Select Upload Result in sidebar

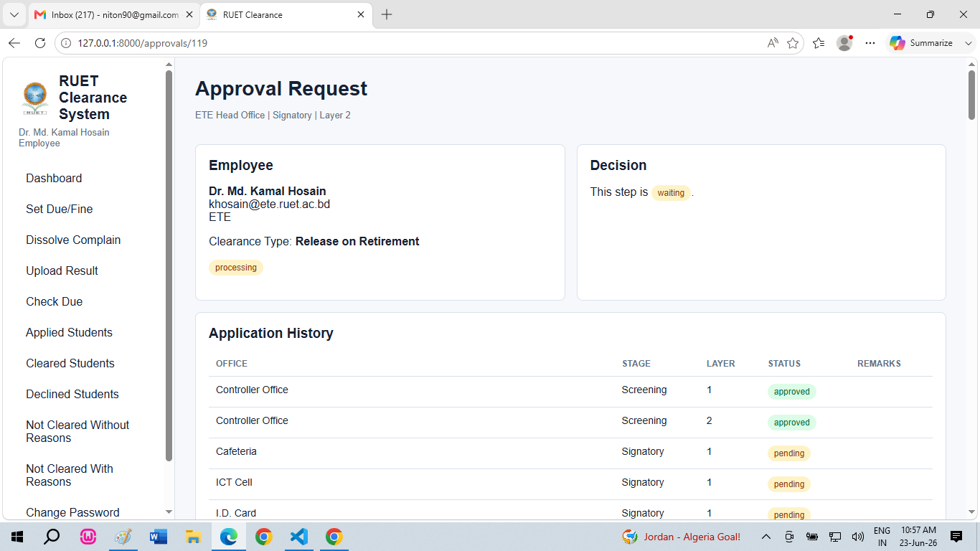[x=62, y=270]
